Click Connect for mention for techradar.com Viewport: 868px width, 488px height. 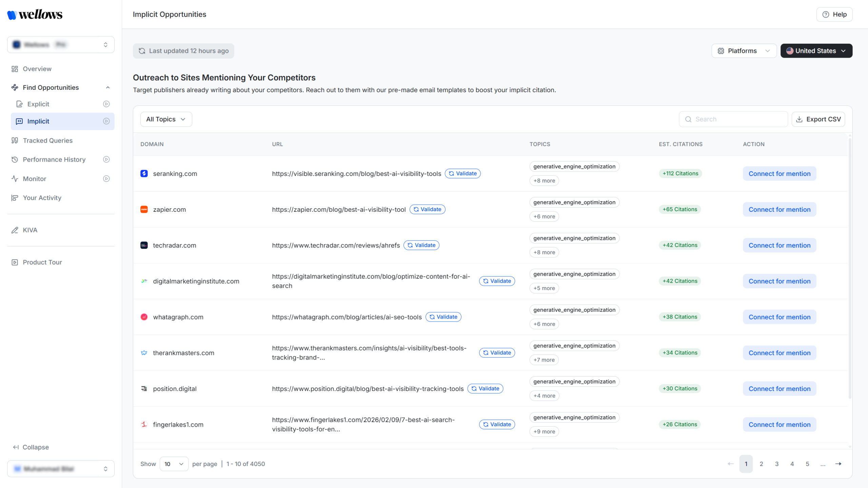779,245
